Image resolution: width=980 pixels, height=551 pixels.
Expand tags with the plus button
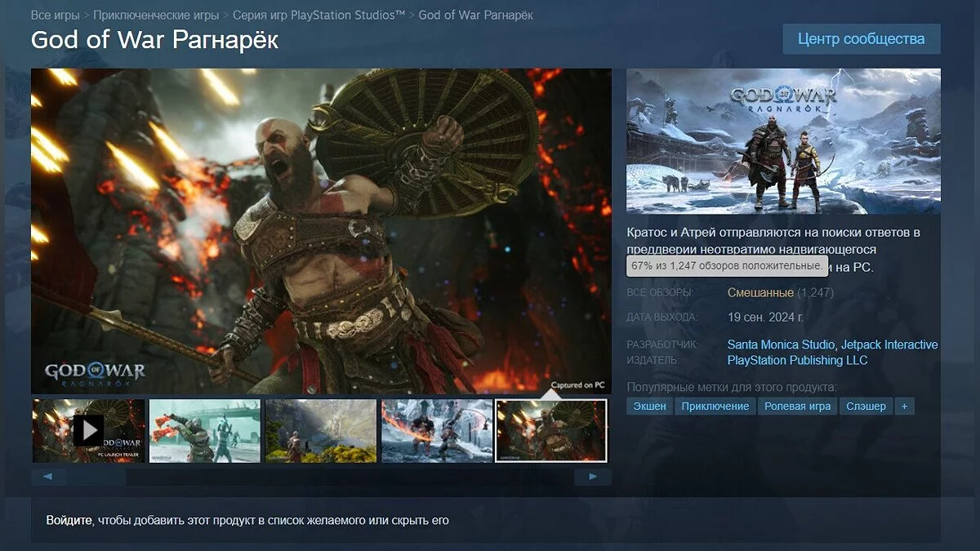[904, 406]
